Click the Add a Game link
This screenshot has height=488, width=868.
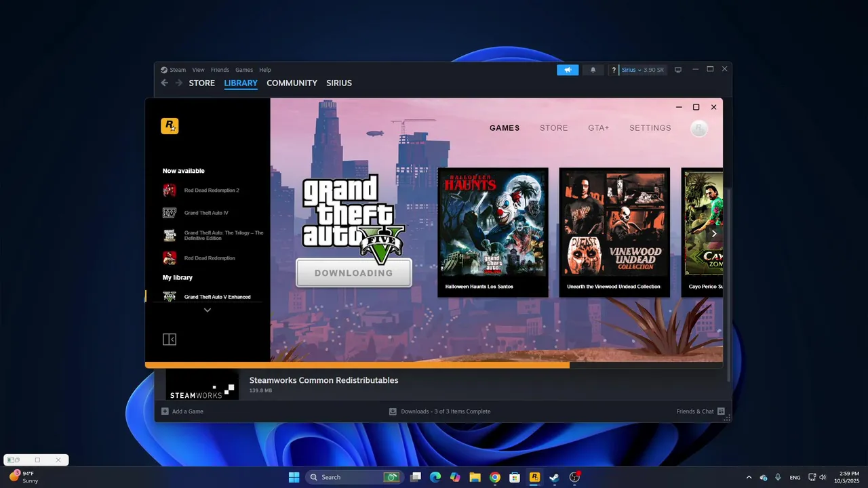(x=188, y=411)
